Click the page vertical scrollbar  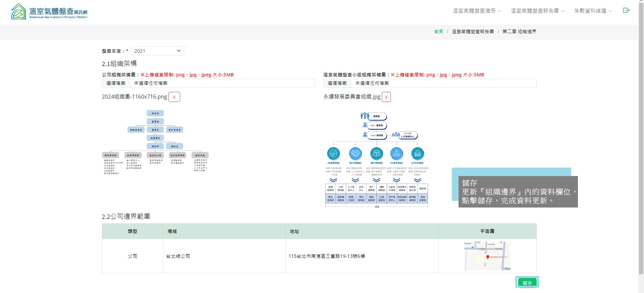pos(641,134)
